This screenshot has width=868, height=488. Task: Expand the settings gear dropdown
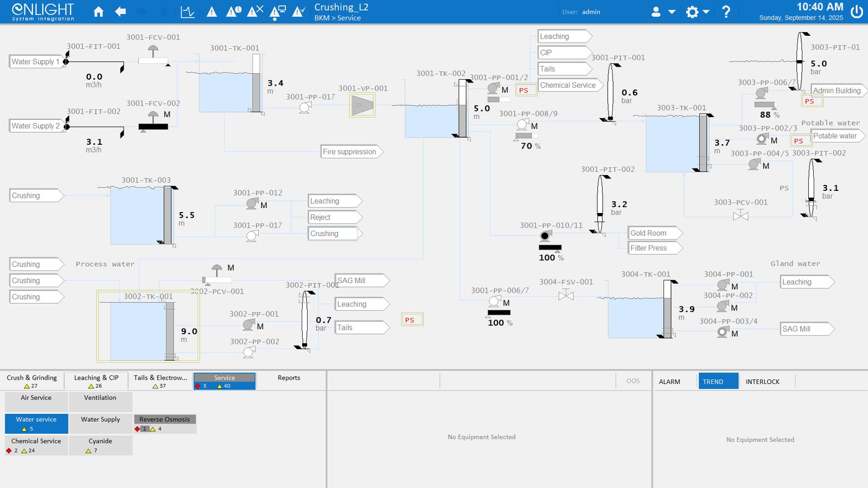[698, 11]
